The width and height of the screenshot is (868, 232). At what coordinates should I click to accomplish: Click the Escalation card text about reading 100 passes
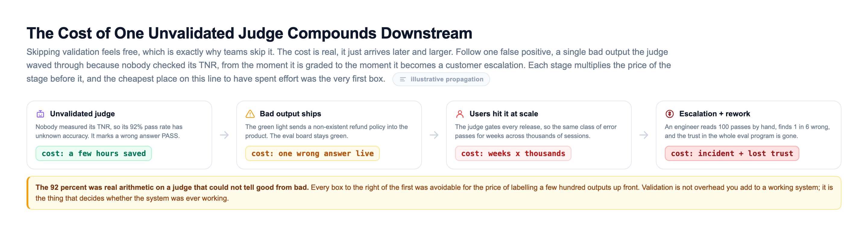(747, 131)
